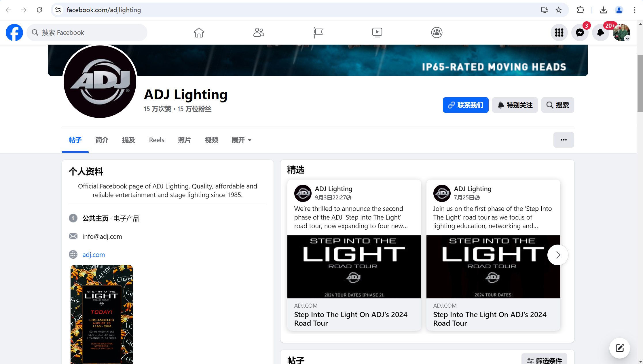Bookmark this page with the star icon
The height and width of the screenshot is (364, 643).
[559, 10]
